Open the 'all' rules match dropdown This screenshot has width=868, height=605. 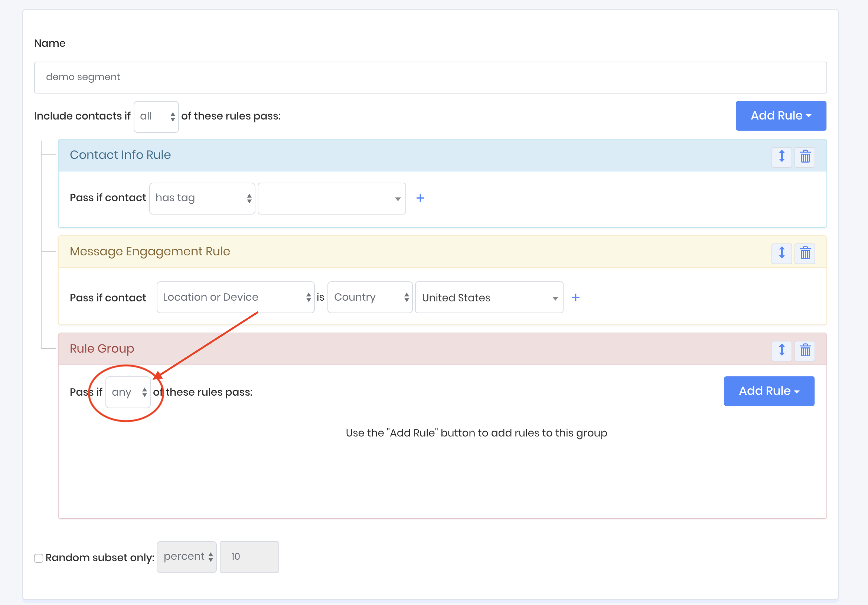[156, 117]
